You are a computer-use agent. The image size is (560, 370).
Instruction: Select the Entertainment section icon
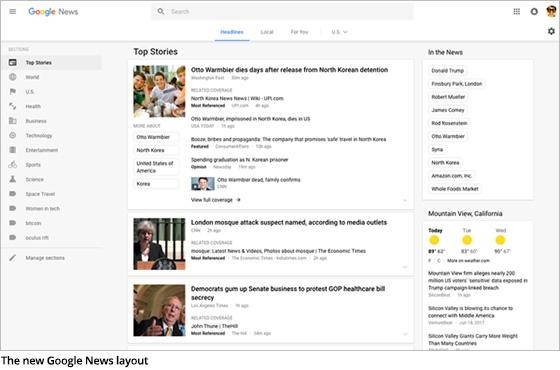(12, 150)
